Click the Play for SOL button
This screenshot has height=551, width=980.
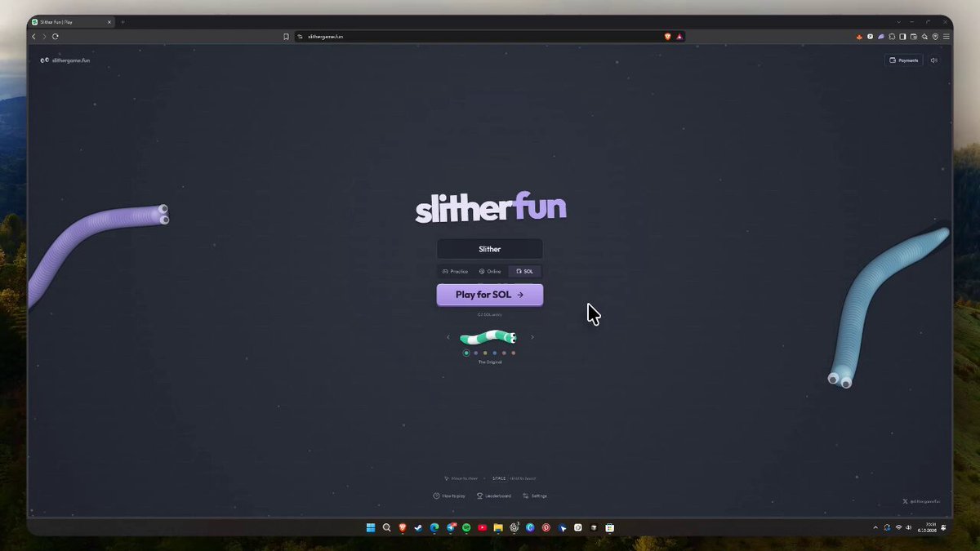pyautogui.click(x=490, y=295)
